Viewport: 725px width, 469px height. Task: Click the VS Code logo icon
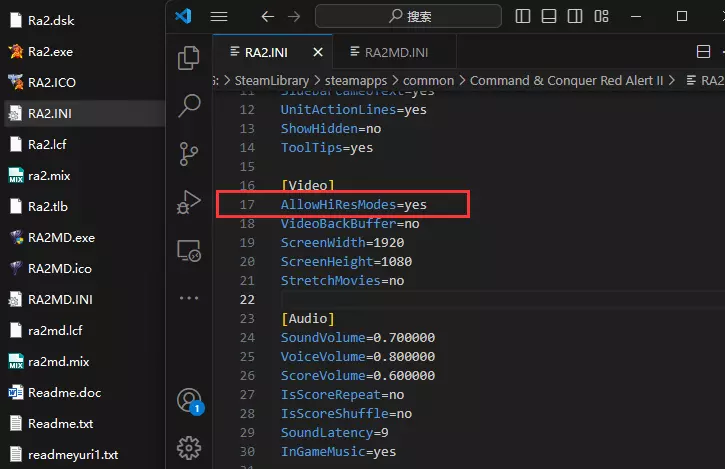183,16
